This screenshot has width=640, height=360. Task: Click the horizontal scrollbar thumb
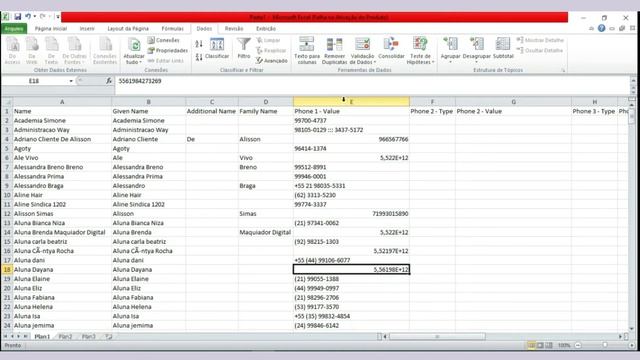[437, 337]
